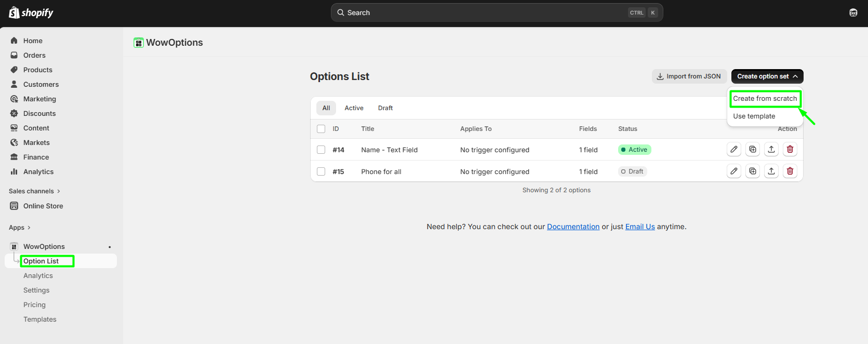
Task: Tick the checkbox for Phone for all row
Action: pos(321,171)
